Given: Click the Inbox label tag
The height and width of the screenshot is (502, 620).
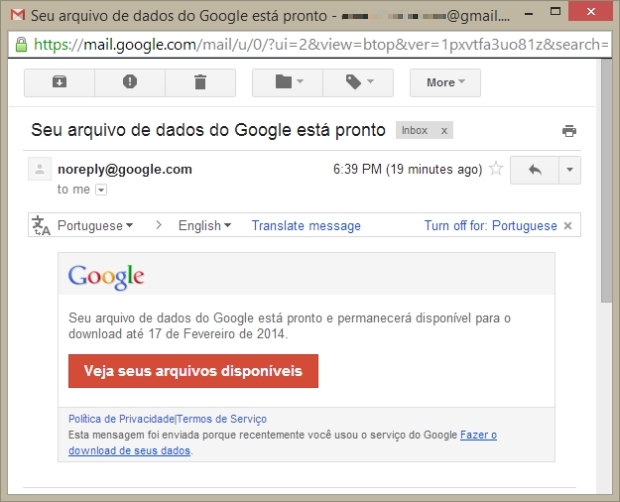Looking at the screenshot, I should click(414, 130).
